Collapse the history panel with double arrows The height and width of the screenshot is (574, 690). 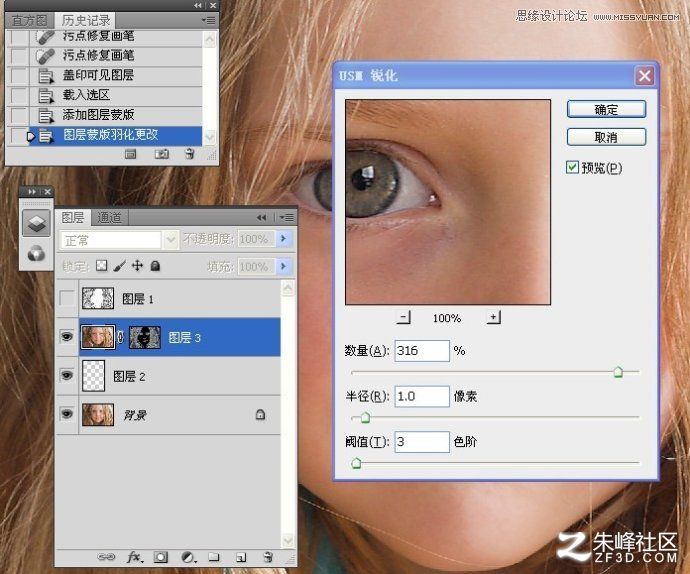[198, 5]
